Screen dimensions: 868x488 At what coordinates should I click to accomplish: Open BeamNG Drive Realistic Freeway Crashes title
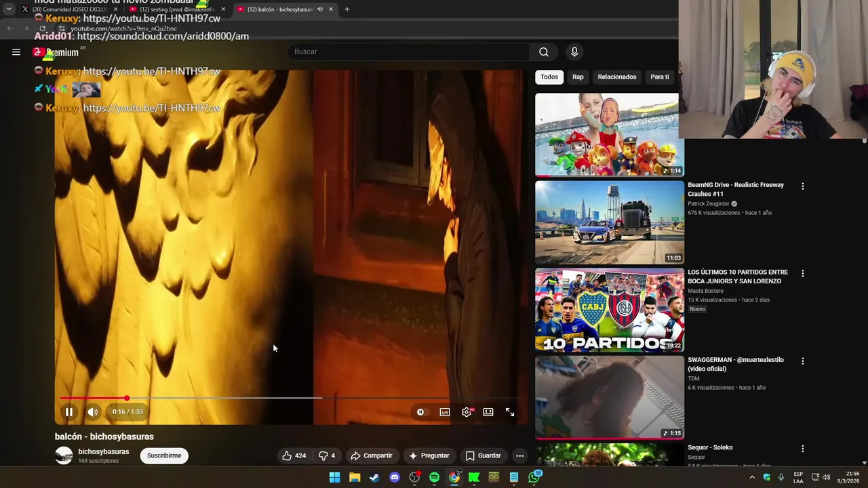(736, 189)
